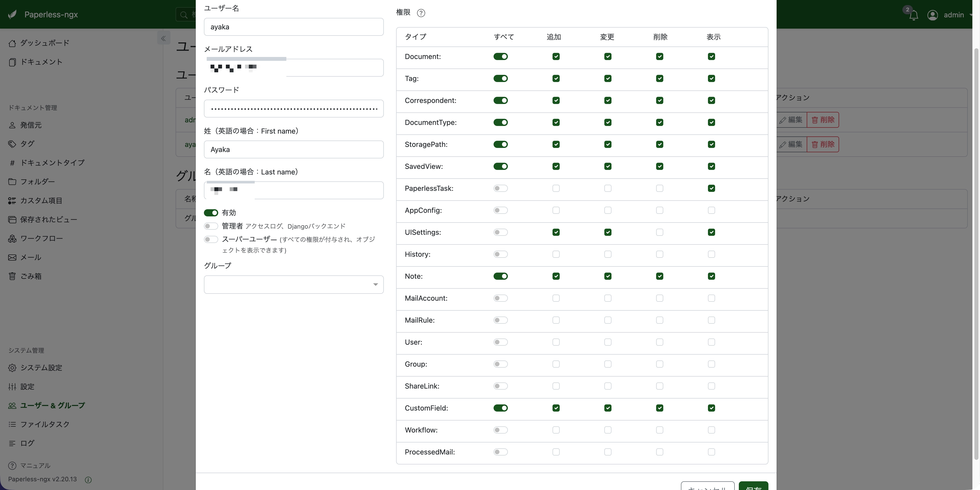
Task: Open the notifications bell icon
Action: click(x=913, y=15)
